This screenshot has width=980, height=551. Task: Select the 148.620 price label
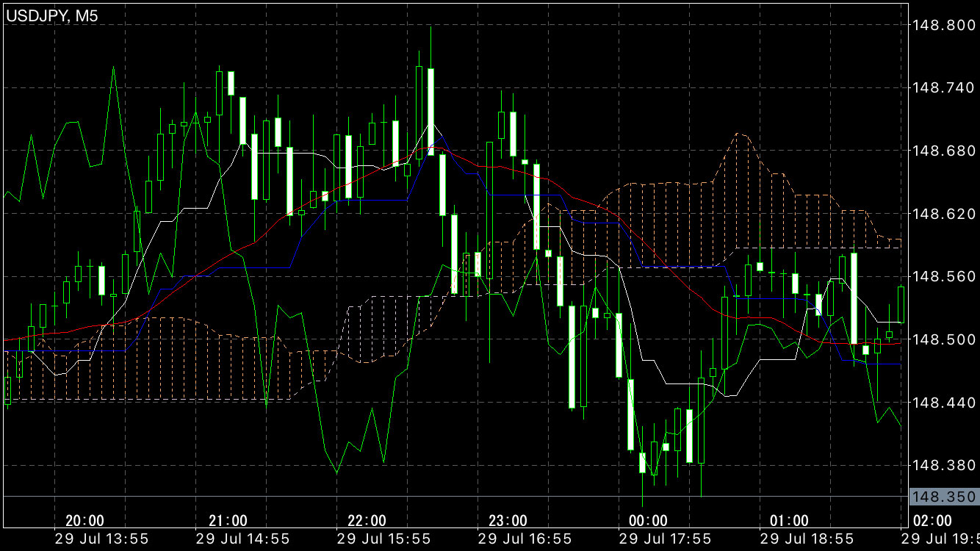coord(943,214)
